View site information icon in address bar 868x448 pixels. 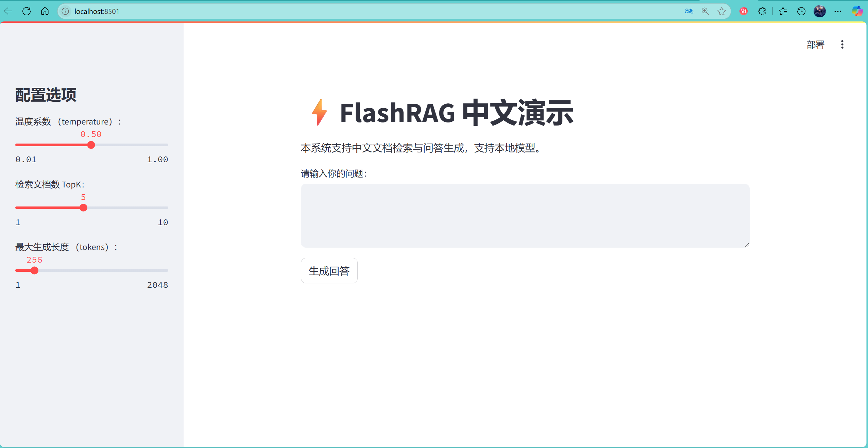coord(65,11)
